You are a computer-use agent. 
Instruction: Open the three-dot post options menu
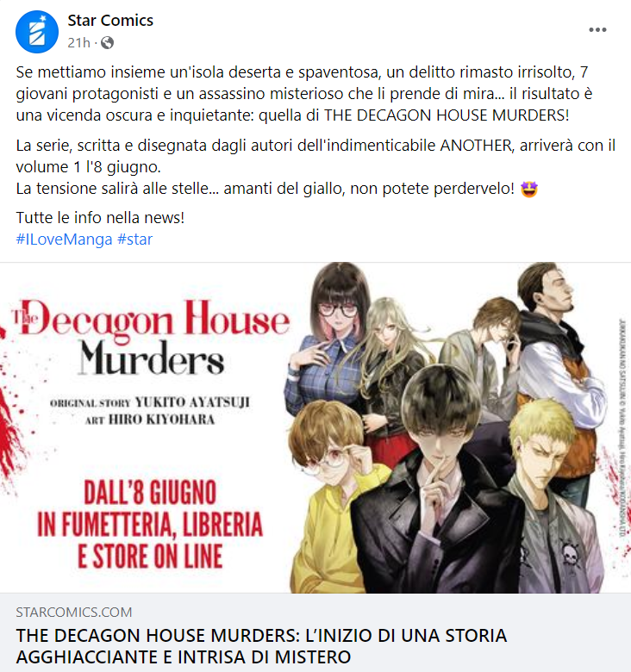597,29
